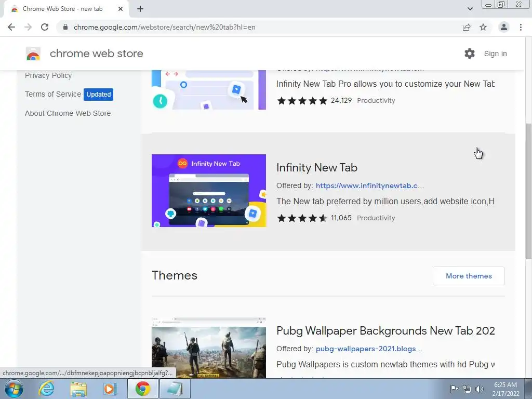Screen dimensions: 532x399
Task: Click the Infinity New Tab description text
Action: 385,202
